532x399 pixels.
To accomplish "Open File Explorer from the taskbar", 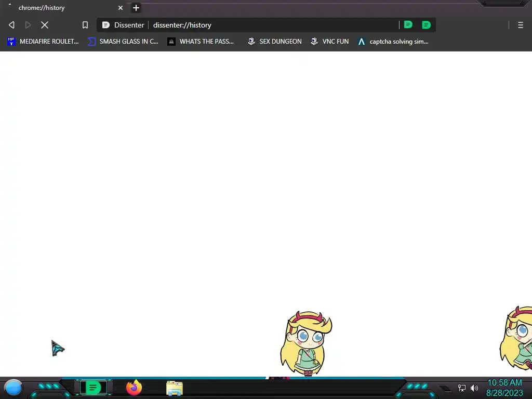I will (175, 388).
